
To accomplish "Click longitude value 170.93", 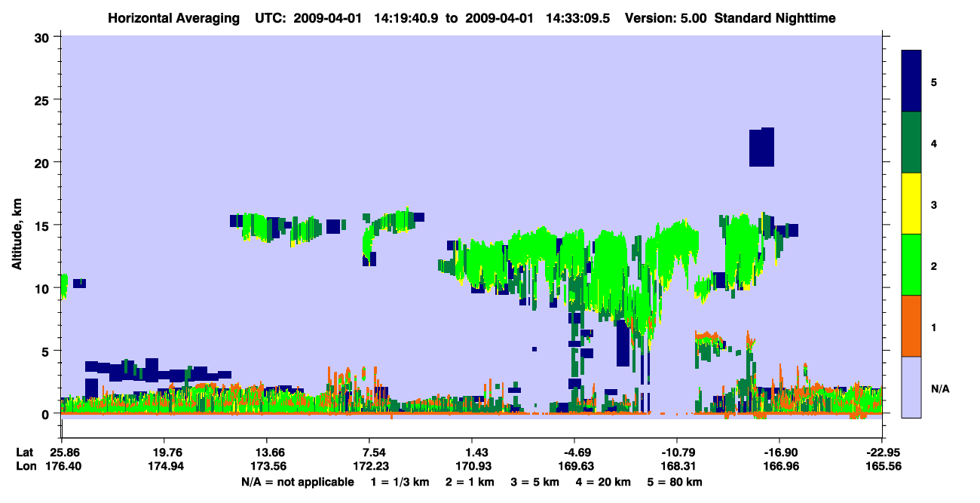I will pos(472,466).
